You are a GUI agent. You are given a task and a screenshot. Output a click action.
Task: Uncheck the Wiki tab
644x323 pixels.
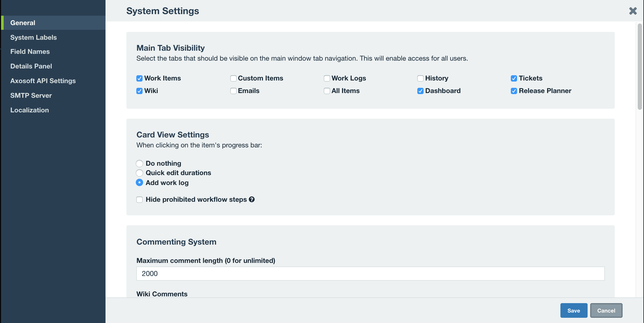[x=139, y=91]
